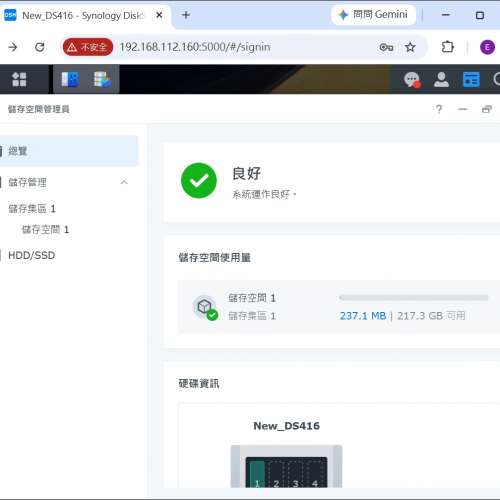Open a new browser tab
The height and width of the screenshot is (500, 500).
(186, 15)
